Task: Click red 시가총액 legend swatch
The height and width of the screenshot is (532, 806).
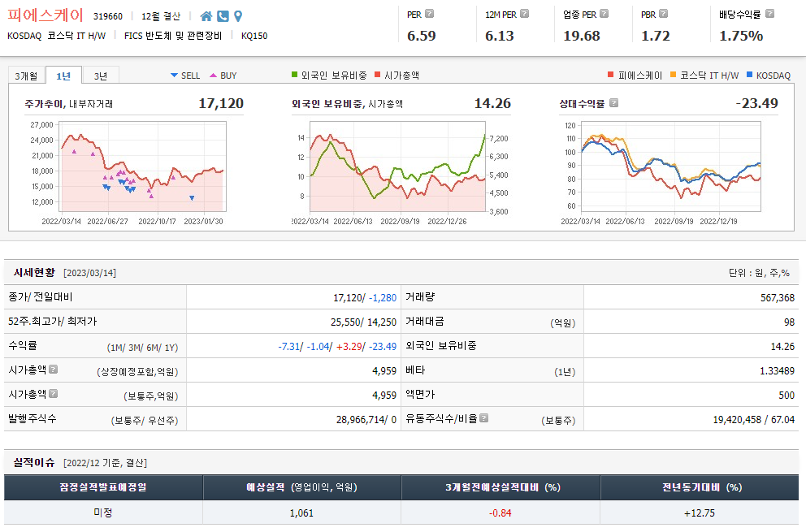Action: [378, 75]
